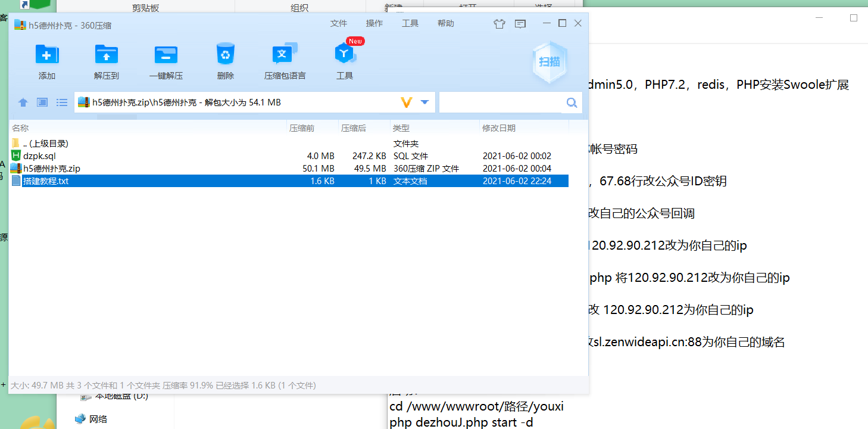Switch to thumbnail view mode
Image resolution: width=868 pixels, height=429 pixels.
click(x=41, y=102)
